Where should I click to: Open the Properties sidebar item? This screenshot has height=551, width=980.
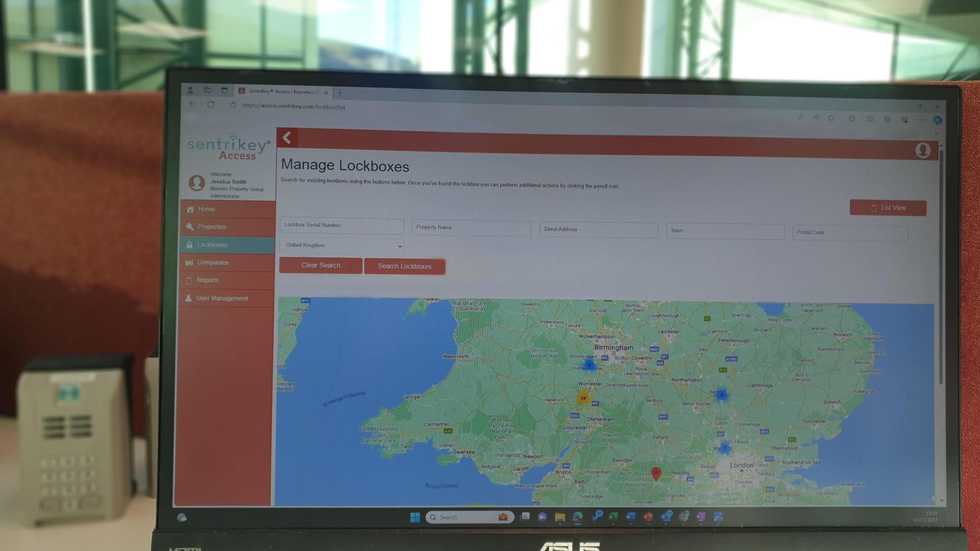pos(211,227)
